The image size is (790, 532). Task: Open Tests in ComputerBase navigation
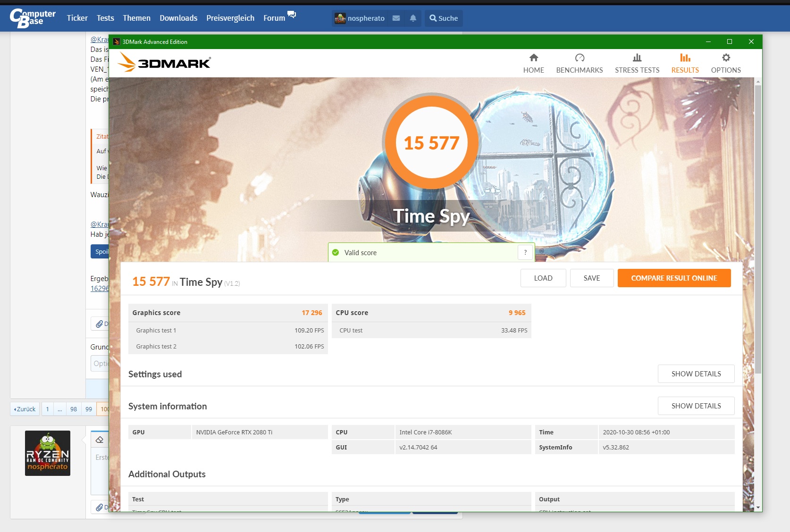[x=105, y=18]
